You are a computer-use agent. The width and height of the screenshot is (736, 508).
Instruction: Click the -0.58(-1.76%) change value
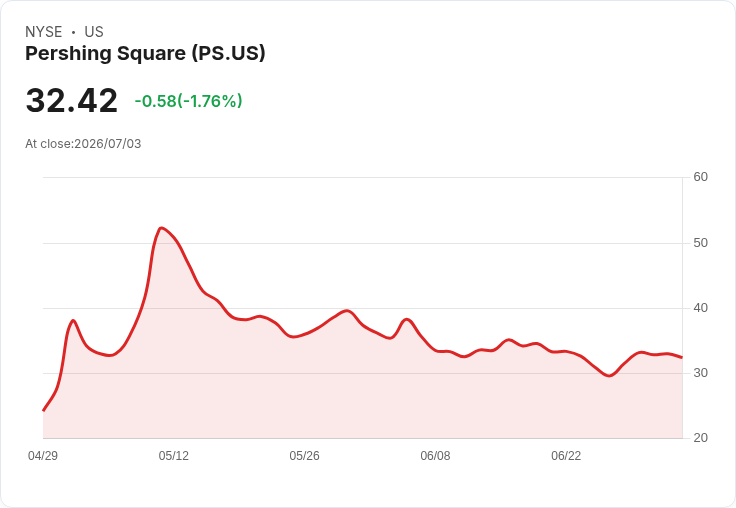pyautogui.click(x=188, y=101)
